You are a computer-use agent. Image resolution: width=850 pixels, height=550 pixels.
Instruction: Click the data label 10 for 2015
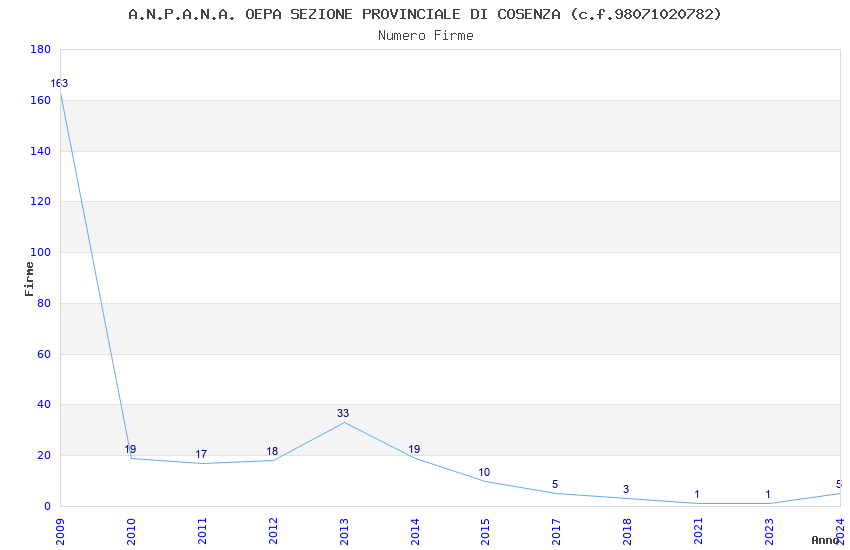484,473
